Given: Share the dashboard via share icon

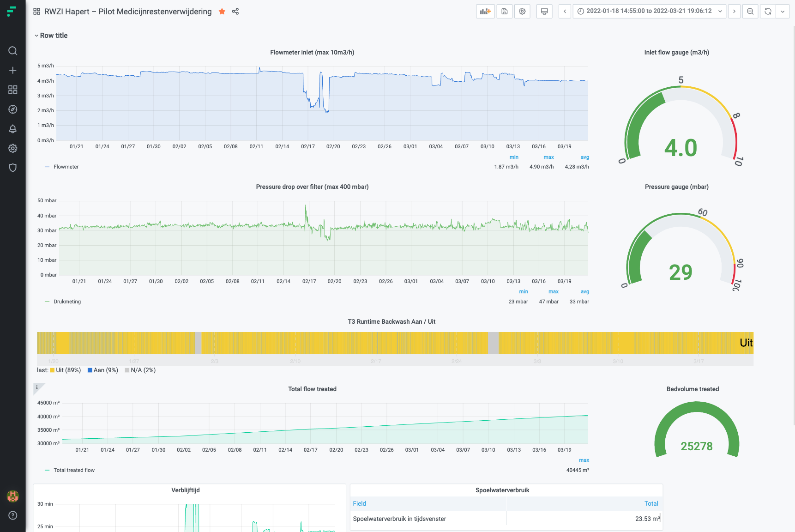Looking at the screenshot, I should coord(235,12).
